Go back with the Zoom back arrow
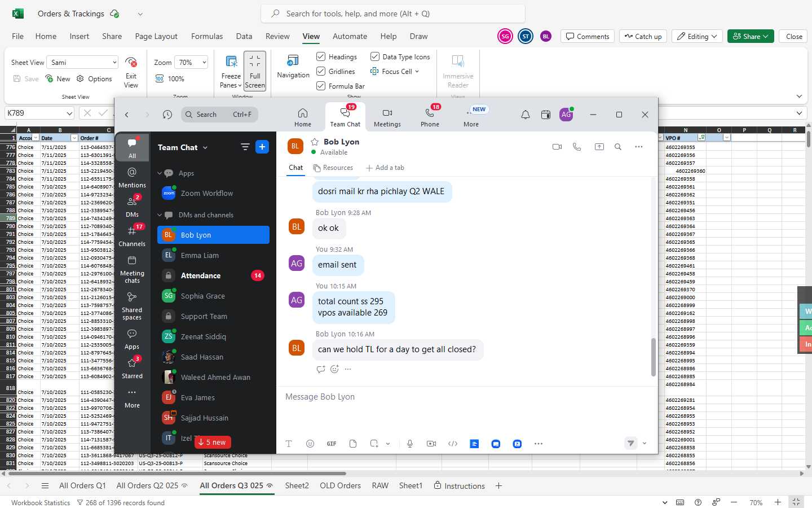This screenshot has width=812, height=508. pos(127,115)
